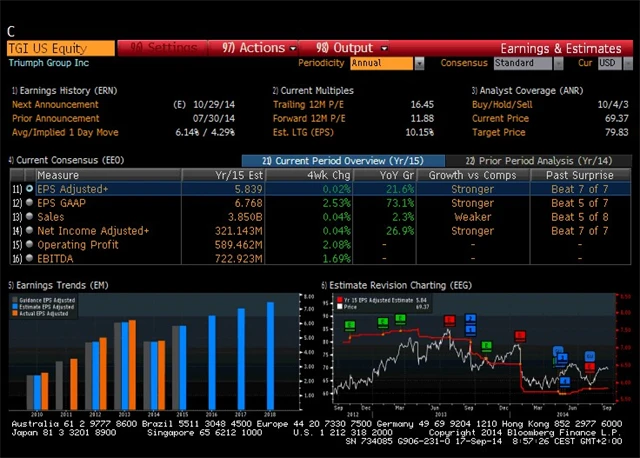
Task: Click the TGI US Equity ticker field
Action: [x=60, y=47]
